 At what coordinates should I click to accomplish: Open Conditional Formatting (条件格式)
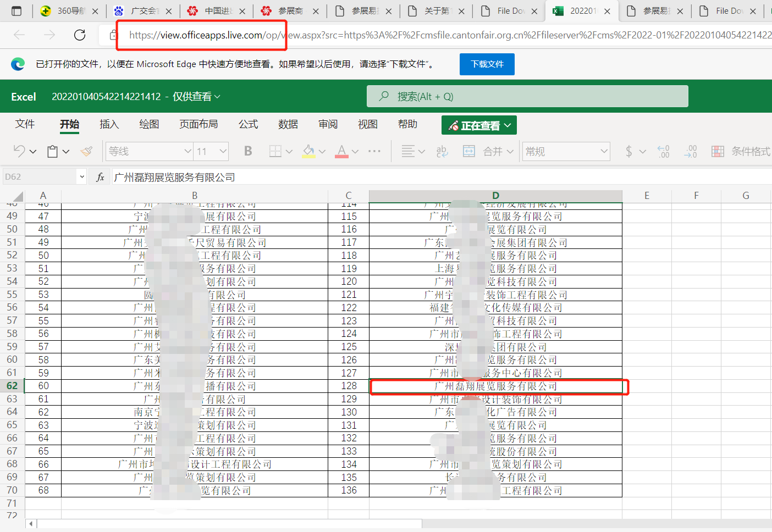pyautogui.click(x=741, y=151)
